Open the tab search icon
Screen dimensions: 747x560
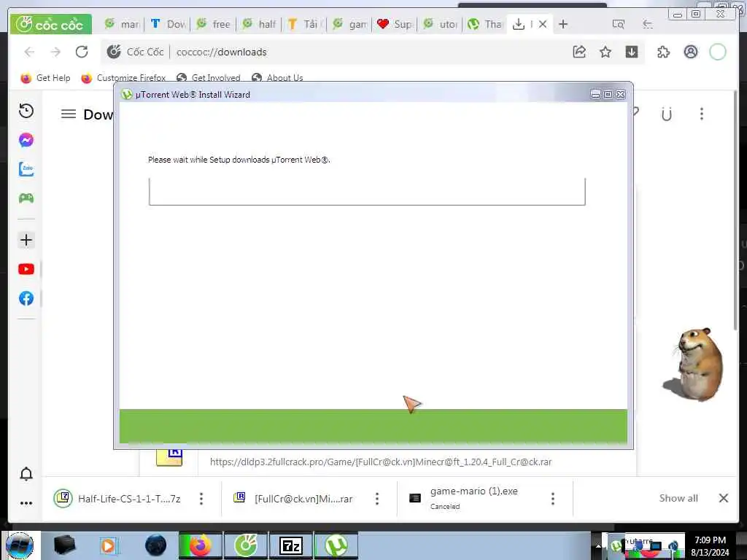619,24
